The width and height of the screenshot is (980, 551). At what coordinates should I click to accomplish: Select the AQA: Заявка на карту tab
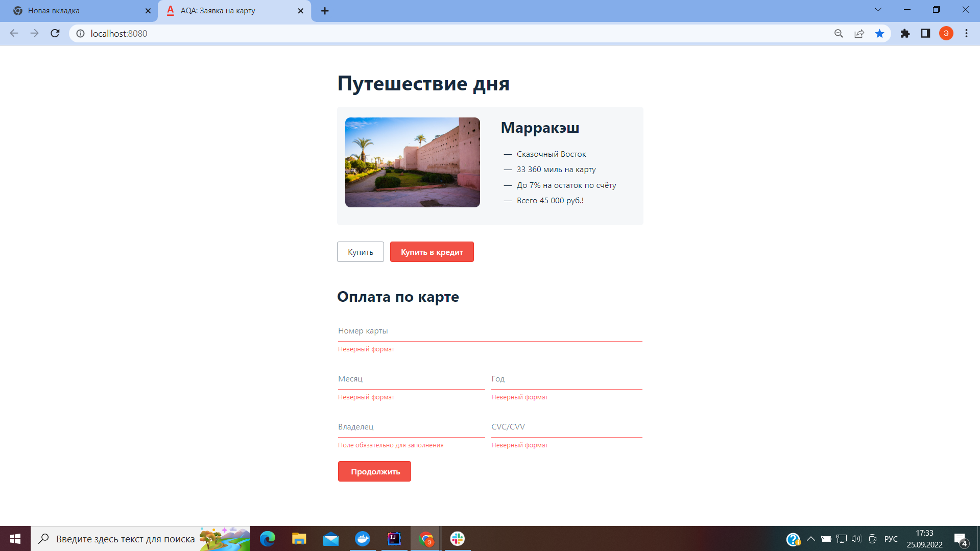(225, 10)
